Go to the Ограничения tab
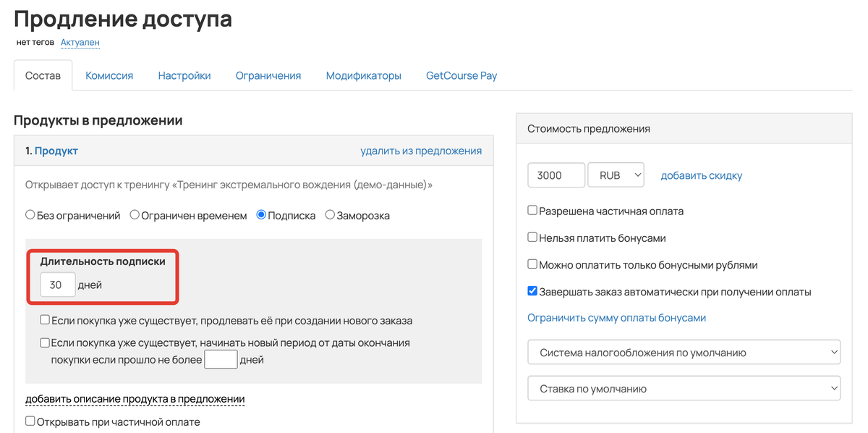The width and height of the screenshot is (868, 433). pos(268,75)
